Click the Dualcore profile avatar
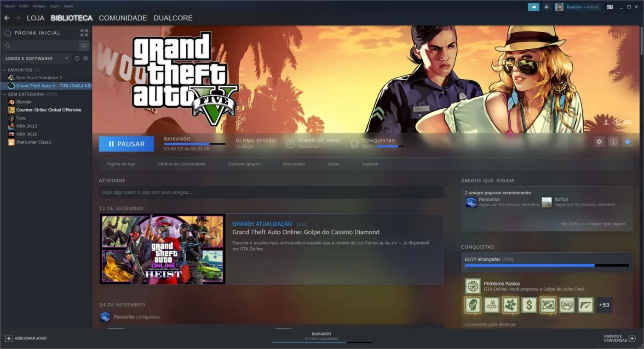Screen dimensions: 644x349 pyautogui.click(x=559, y=7)
